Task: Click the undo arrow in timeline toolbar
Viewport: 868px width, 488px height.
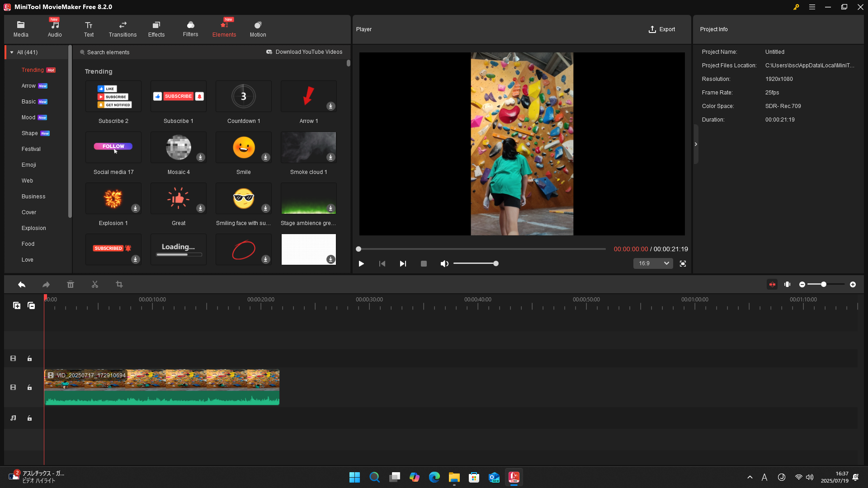Action: pos(22,285)
